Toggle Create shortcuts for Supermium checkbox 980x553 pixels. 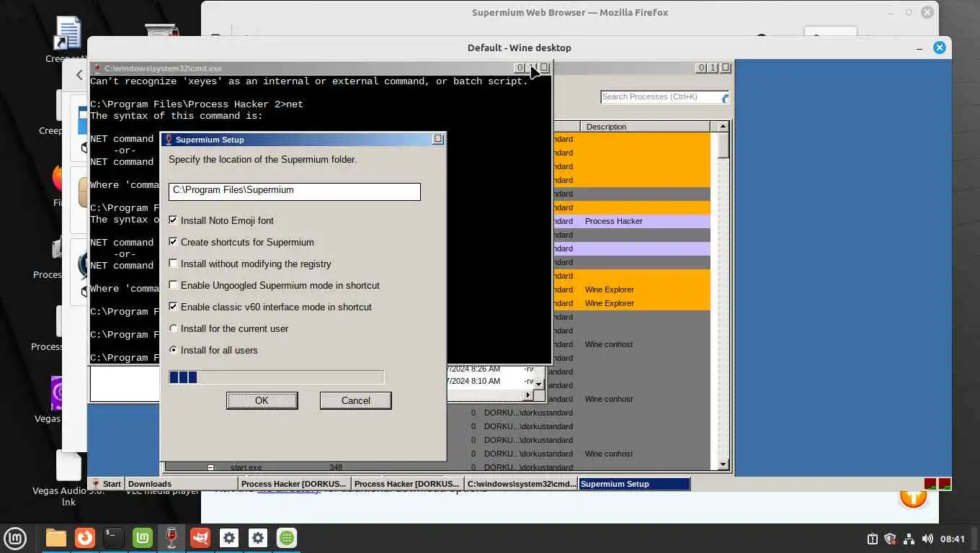click(173, 242)
